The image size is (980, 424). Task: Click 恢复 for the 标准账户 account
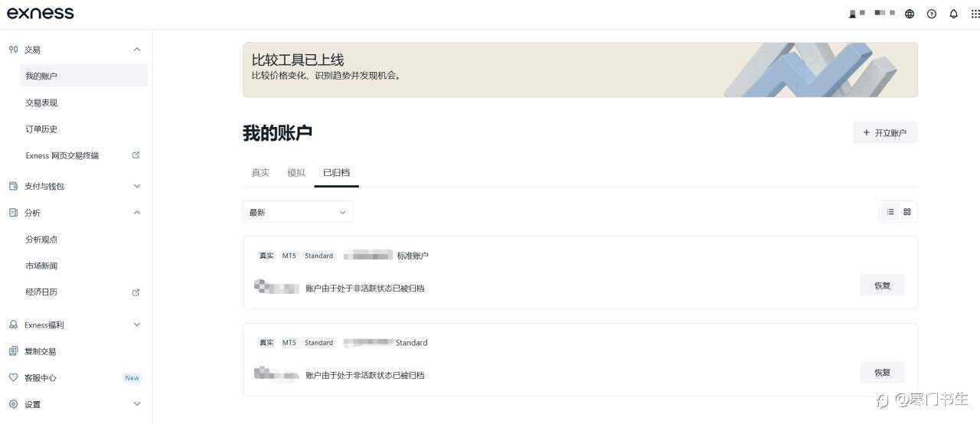point(882,285)
